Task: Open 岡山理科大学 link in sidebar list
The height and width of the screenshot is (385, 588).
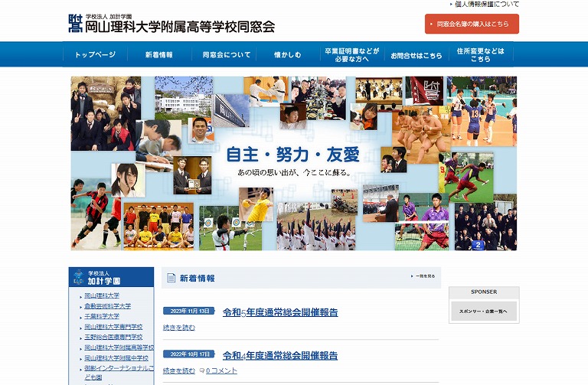Action: coord(102,295)
